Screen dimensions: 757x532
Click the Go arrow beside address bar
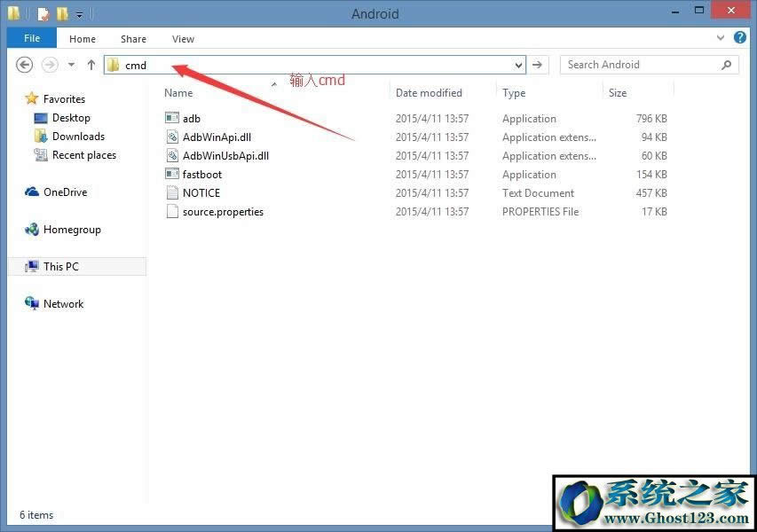pos(537,65)
